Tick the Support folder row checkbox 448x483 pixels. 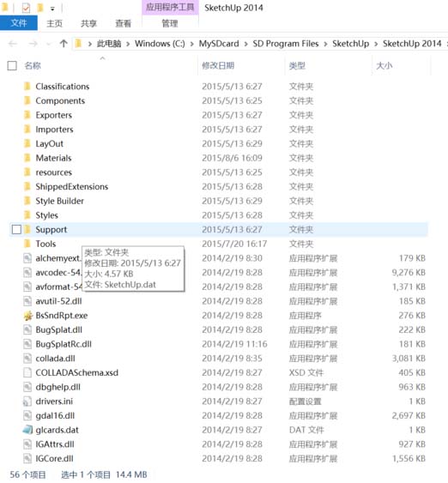16,229
